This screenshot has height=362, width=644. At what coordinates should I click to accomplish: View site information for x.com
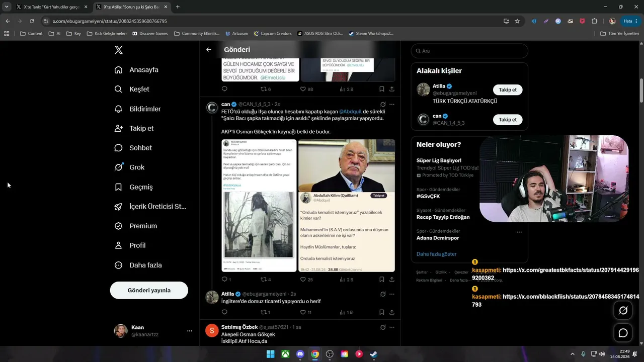(x=46, y=21)
